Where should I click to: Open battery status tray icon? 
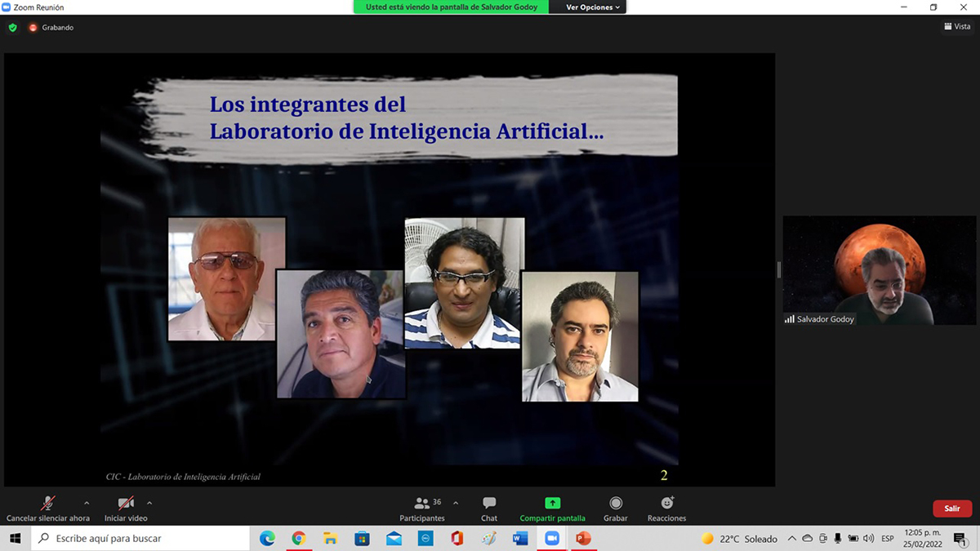click(853, 539)
